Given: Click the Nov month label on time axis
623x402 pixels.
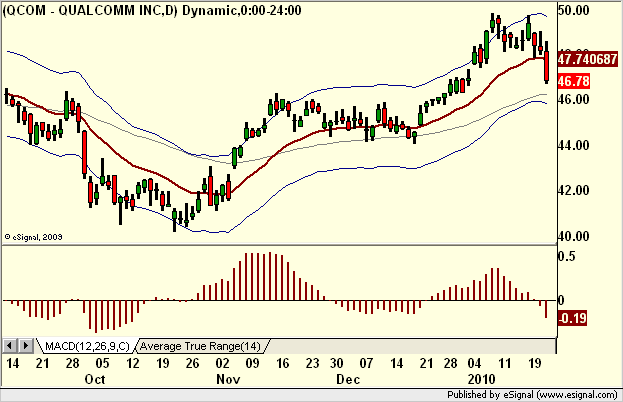Looking at the screenshot, I should 228,379.
